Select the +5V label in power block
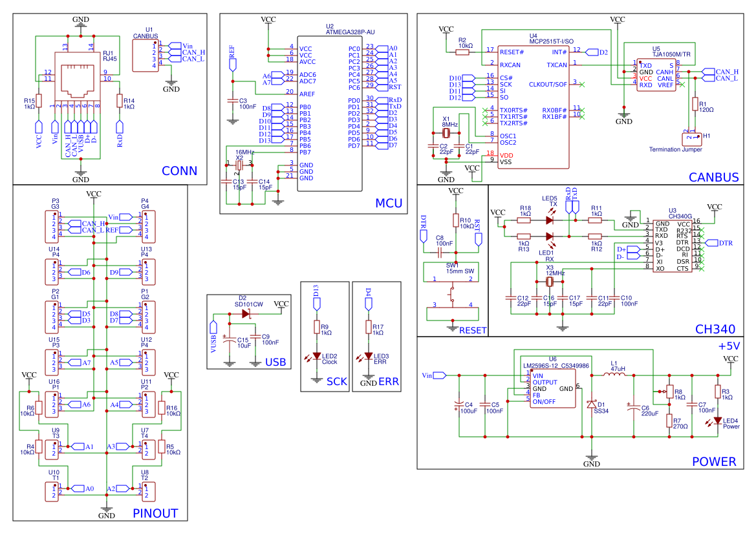This screenshot has width=756, height=535. pos(729,346)
